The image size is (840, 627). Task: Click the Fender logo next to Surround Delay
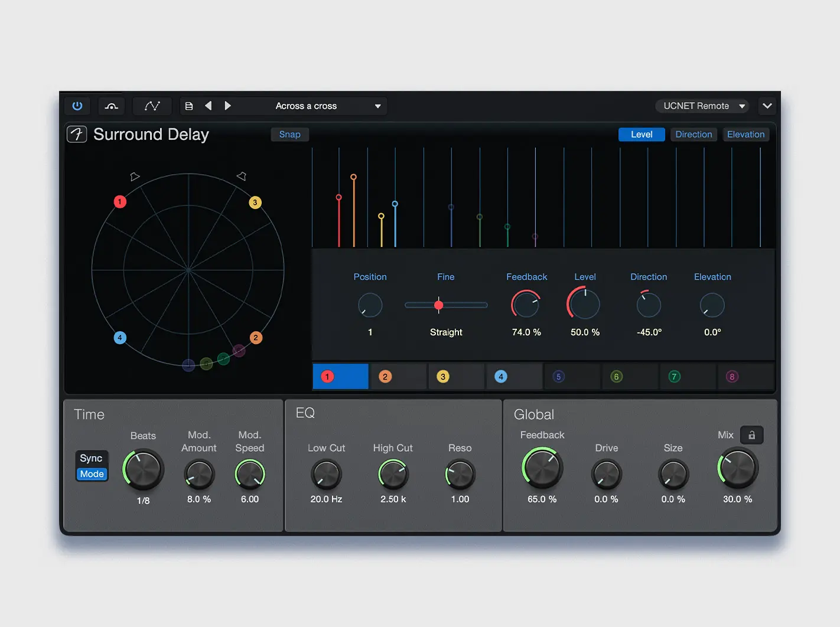click(x=77, y=134)
